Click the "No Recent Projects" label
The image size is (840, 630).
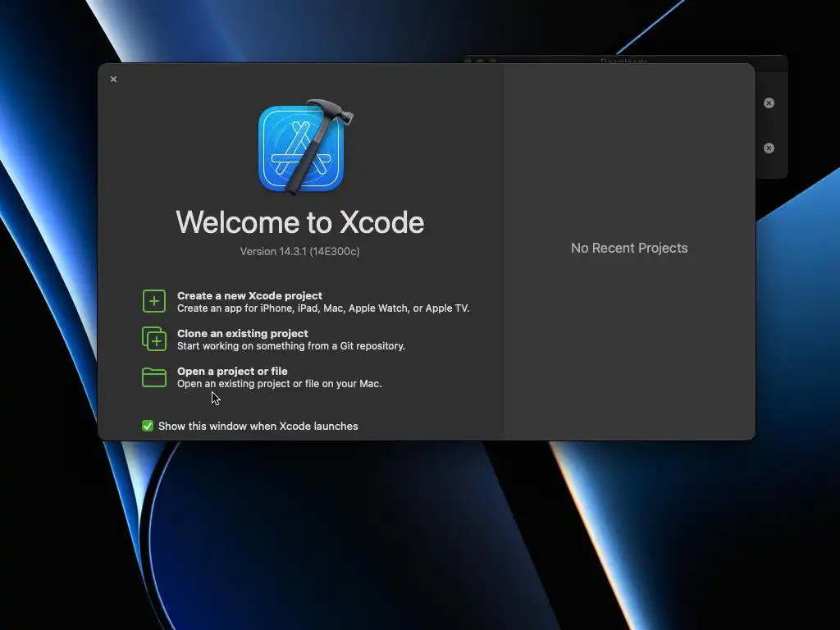coord(629,248)
